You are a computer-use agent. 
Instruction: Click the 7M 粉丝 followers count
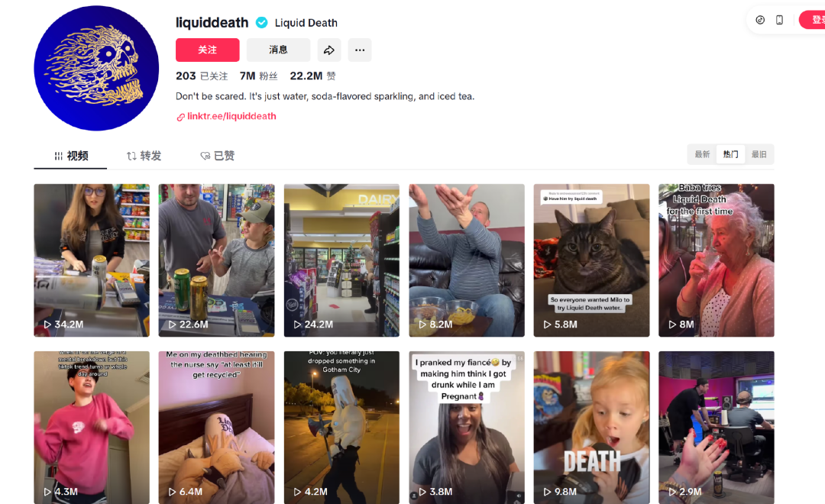(258, 76)
